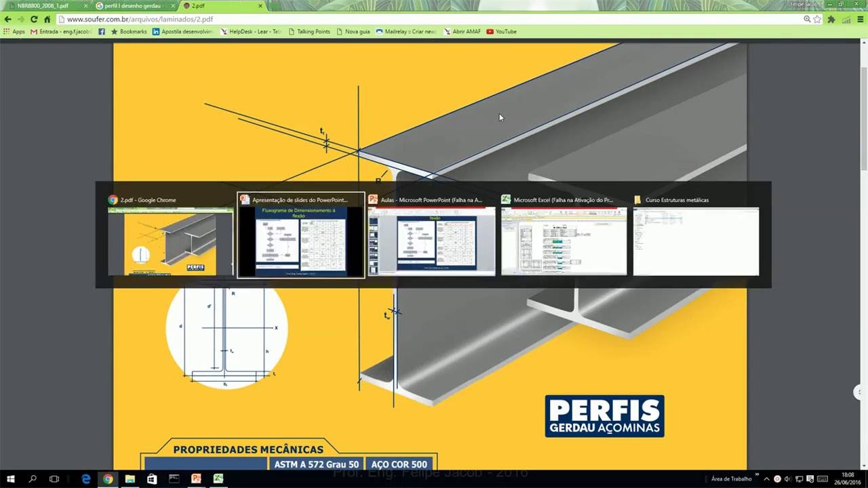This screenshot has height=488, width=868.
Task: Go back with the browser back arrow
Action: click(8, 19)
